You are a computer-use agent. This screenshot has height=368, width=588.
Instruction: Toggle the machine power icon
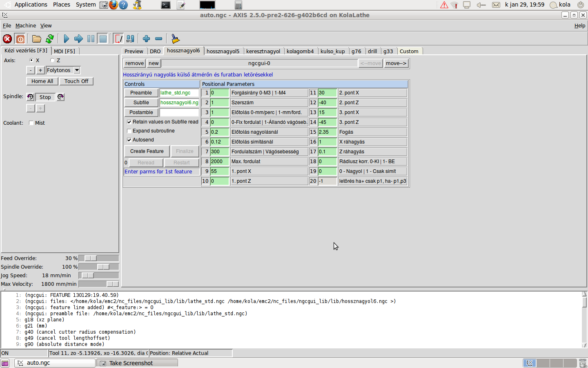[20, 39]
